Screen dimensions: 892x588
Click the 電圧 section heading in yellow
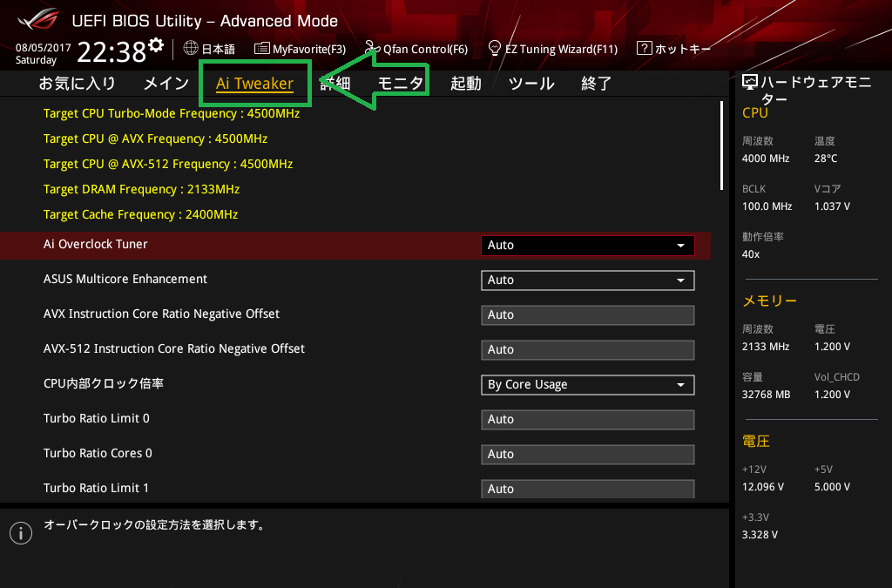point(756,442)
